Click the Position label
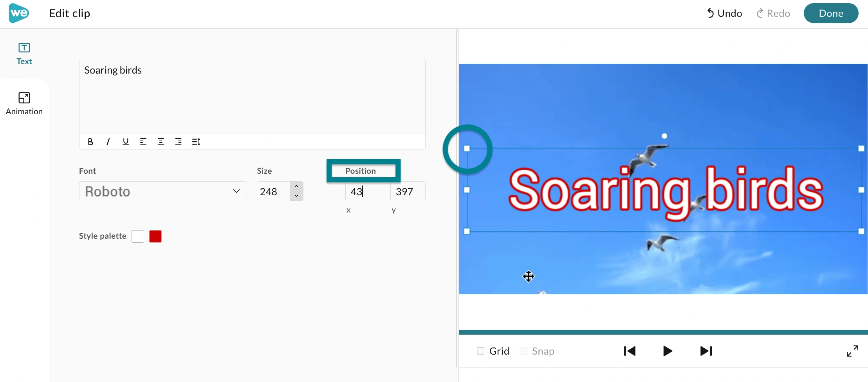Image resolution: width=868 pixels, height=382 pixels. [361, 171]
